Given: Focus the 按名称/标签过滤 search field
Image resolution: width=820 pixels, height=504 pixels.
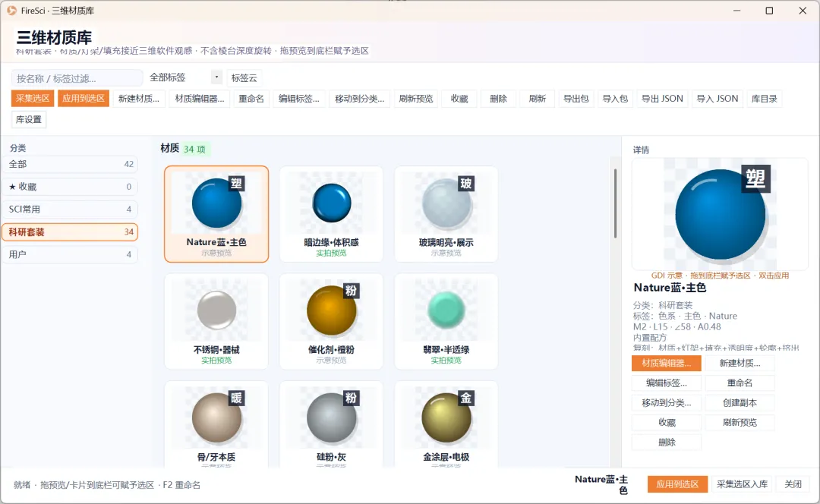Looking at the screenshot, I should (77, 78).
